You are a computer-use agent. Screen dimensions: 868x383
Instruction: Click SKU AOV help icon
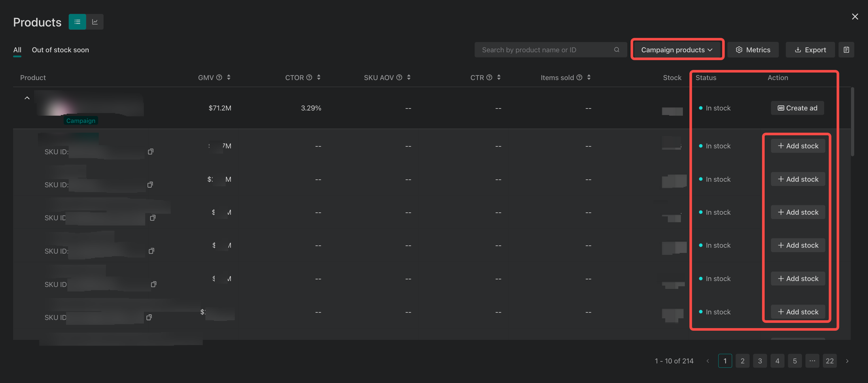point(399,77)
